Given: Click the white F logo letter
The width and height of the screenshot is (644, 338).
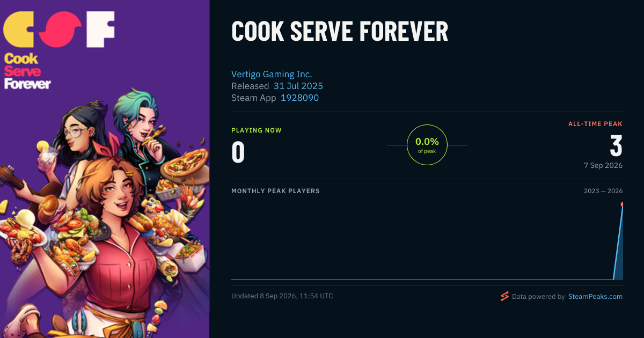Looking at the screenshot, I should (100, 30).
